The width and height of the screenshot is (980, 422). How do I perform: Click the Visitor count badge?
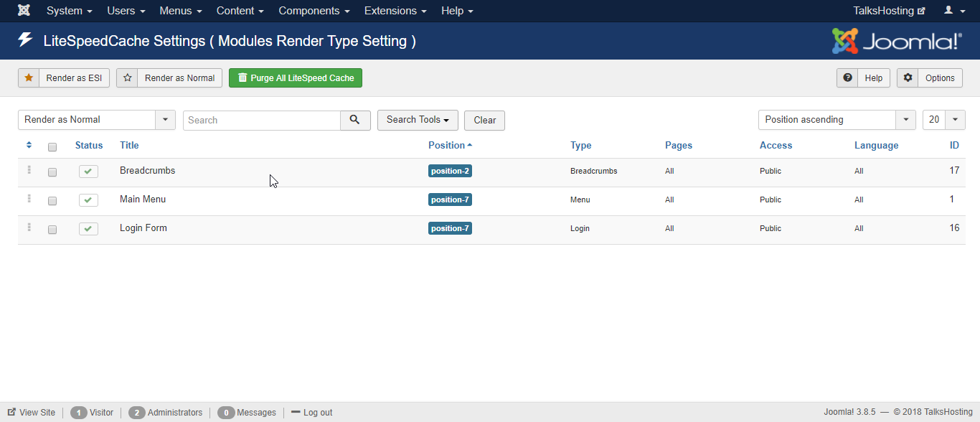pyautogui.click(x=79, y=413)
